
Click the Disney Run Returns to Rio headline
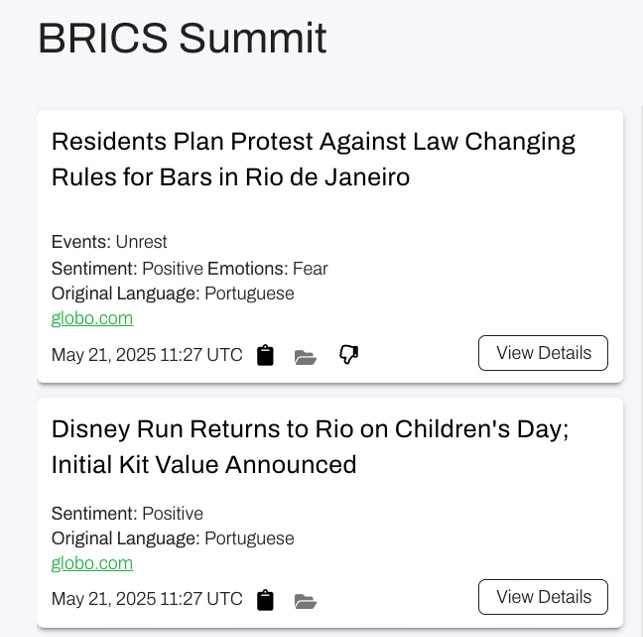pyautogui.click(x=310, y=447)
